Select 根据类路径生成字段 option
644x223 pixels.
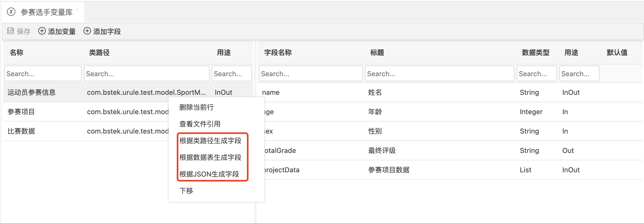[x=210, y=141]
